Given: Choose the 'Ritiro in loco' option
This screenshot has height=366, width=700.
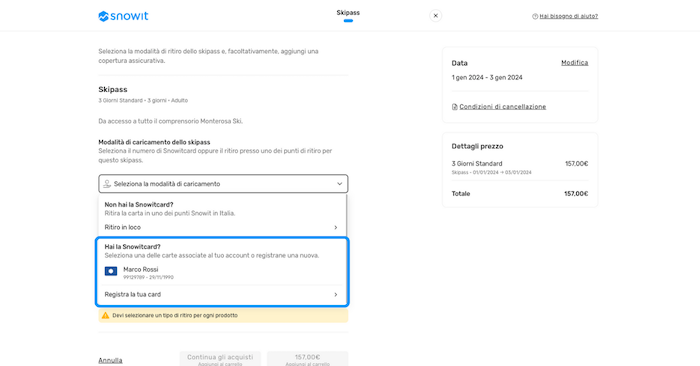Looking at the screenshot, I should (222, 227).
